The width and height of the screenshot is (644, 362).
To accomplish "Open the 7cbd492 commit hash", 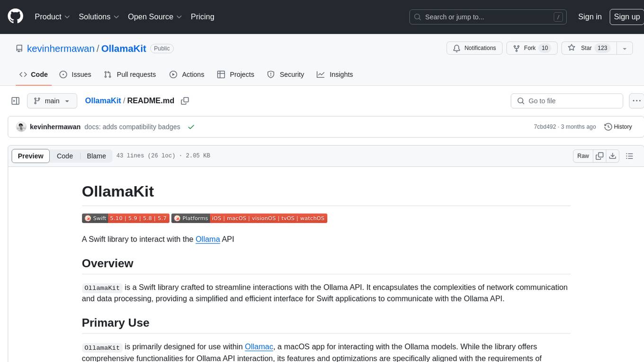I will click(x=545, y=127).
